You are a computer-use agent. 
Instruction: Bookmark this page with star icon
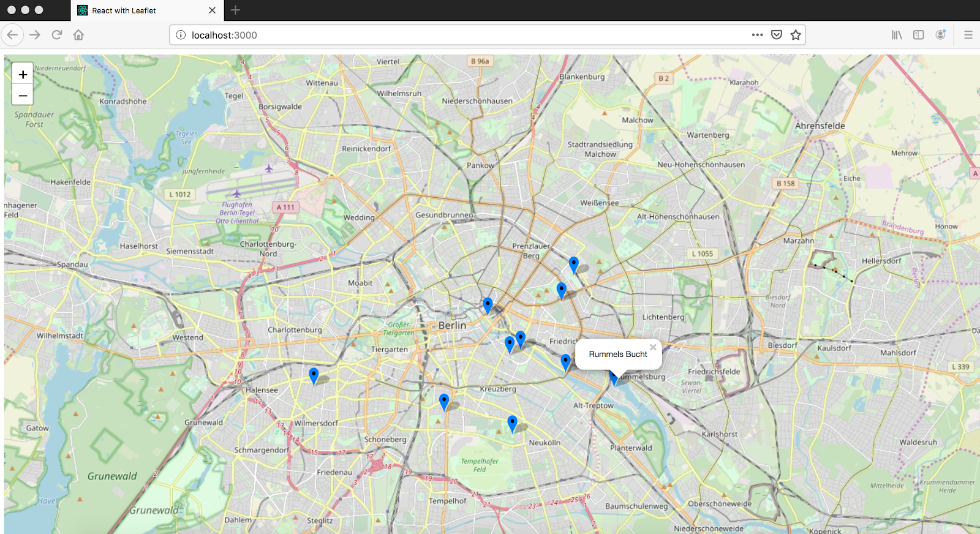point(796,35)
